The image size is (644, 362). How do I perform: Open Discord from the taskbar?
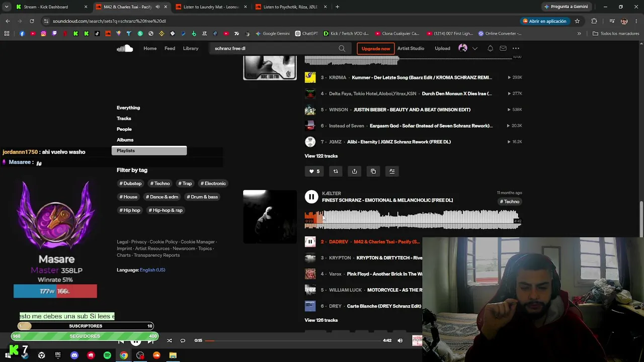74,355
